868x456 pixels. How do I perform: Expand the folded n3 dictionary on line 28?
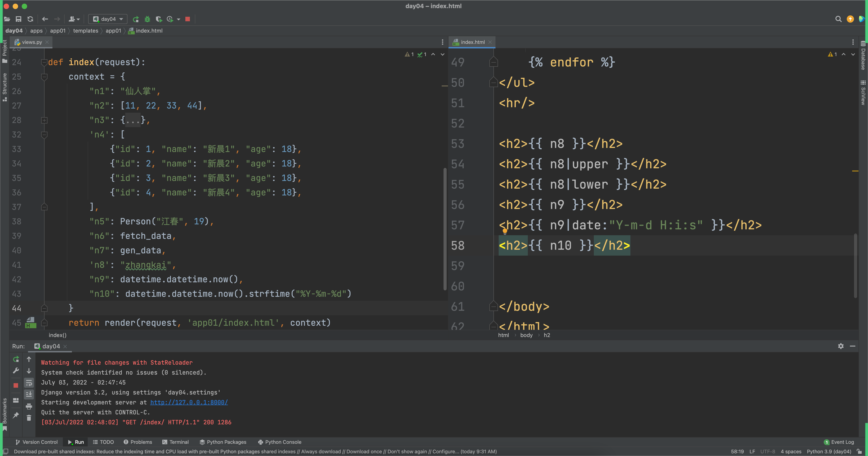point(44,120)
